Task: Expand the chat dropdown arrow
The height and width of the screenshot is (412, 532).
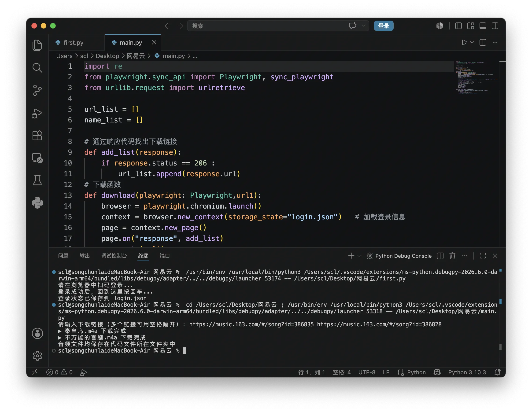Action: 364,26
